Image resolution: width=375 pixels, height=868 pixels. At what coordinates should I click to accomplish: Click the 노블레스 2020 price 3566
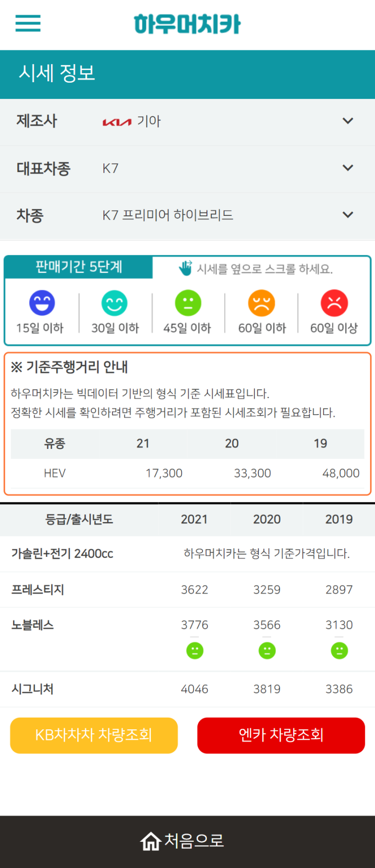point(267,625)
